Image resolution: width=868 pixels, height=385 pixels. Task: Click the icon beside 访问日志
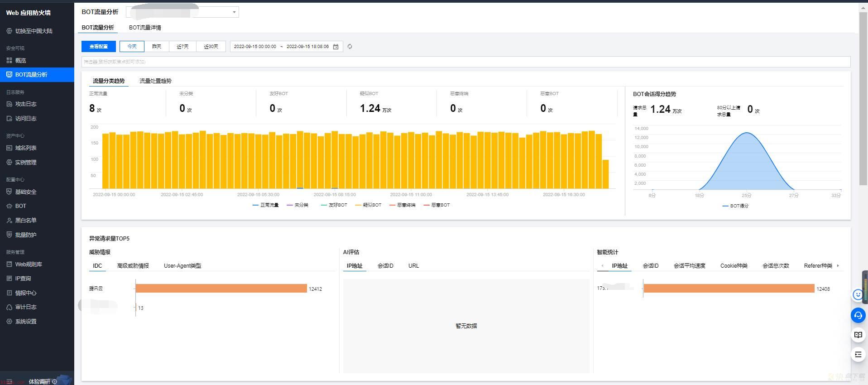tap(9, 118)
